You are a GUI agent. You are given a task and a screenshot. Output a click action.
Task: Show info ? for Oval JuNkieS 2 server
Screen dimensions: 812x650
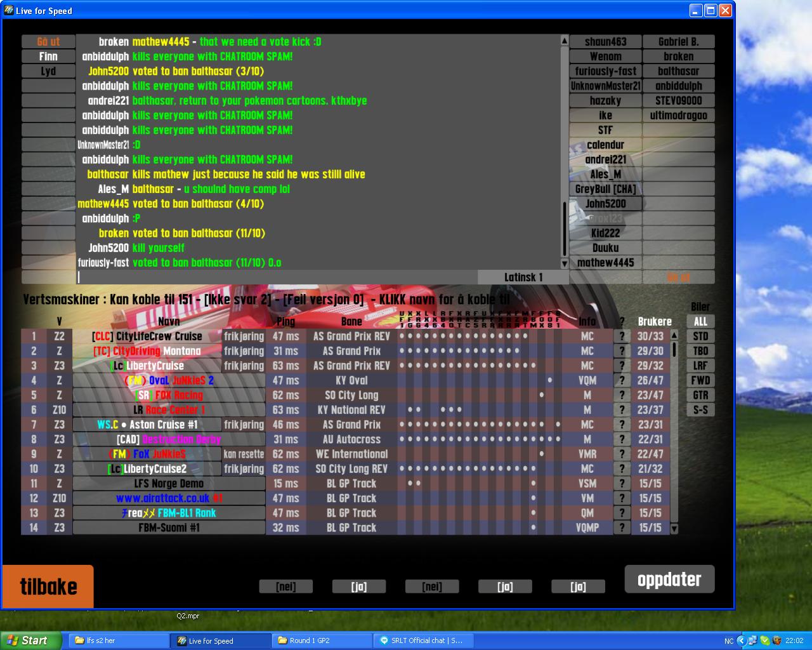pyautogui.click(x=622, y=380)
